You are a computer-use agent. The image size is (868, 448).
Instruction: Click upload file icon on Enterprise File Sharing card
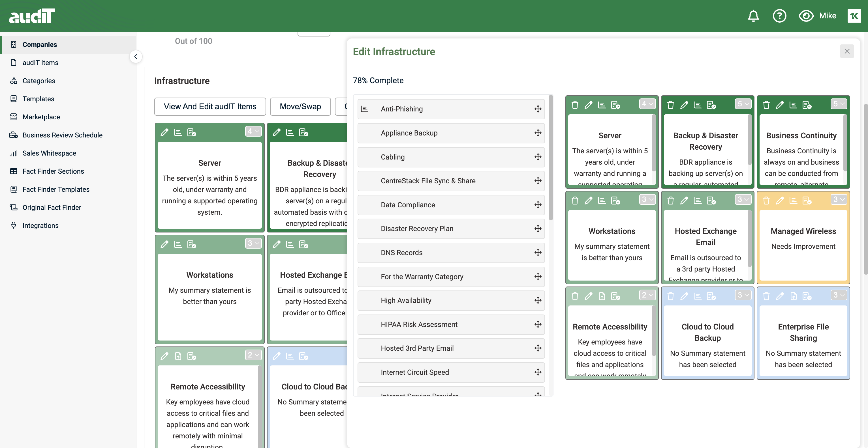(x=794, y=296)
